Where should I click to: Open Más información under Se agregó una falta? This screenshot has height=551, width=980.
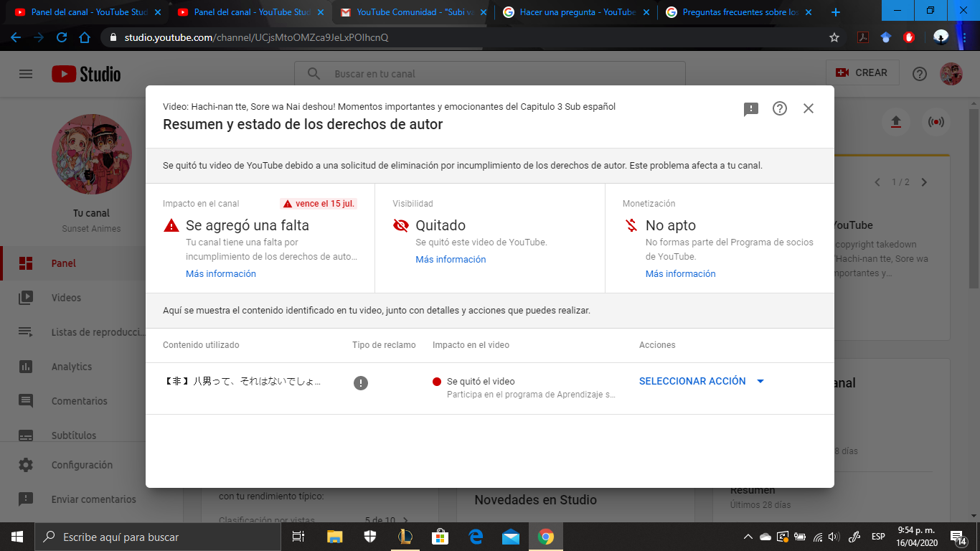point(221,274)
